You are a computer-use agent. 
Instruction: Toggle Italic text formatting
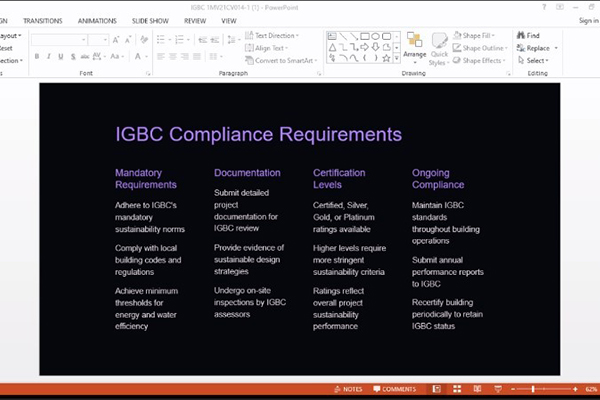[49, 57]
